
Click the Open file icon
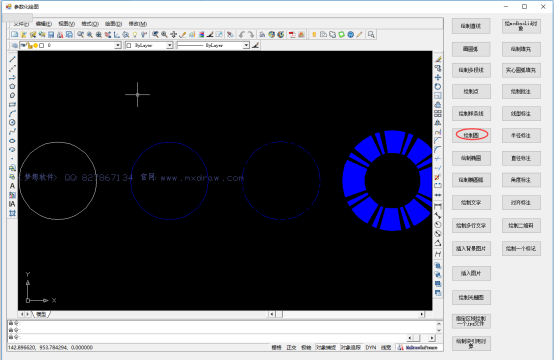tap(24, 34)
